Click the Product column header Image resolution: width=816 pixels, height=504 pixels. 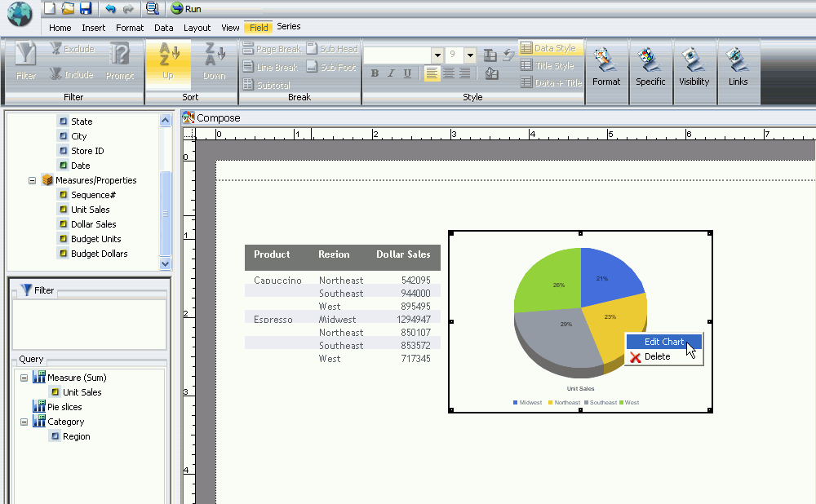(x=272, y=254)
